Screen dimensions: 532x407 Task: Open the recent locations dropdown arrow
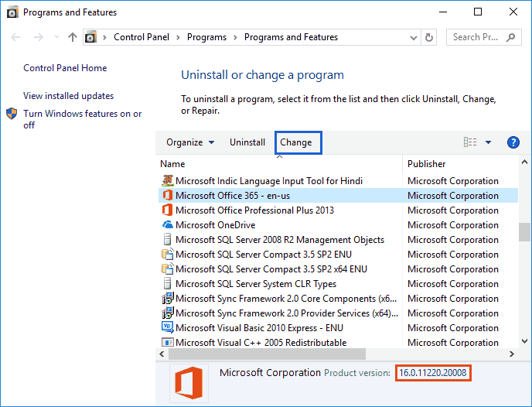pyautogui.click(x=56, y=36)
